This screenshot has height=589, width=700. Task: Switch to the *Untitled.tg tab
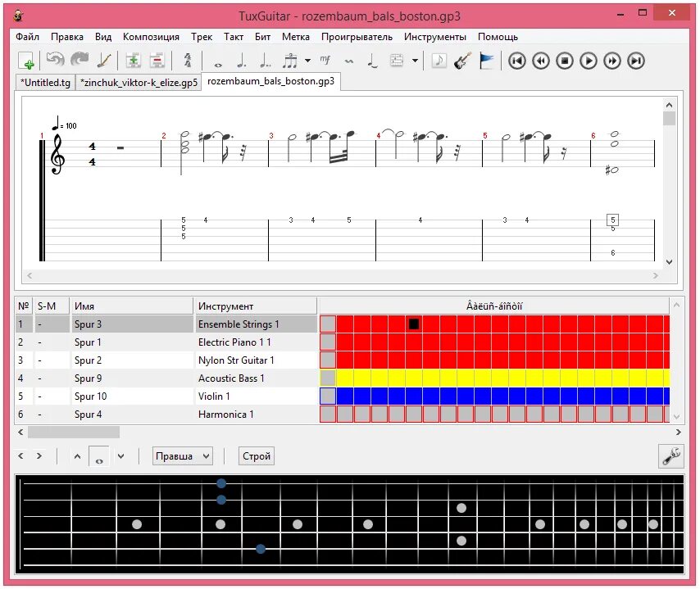click(45, 83)
